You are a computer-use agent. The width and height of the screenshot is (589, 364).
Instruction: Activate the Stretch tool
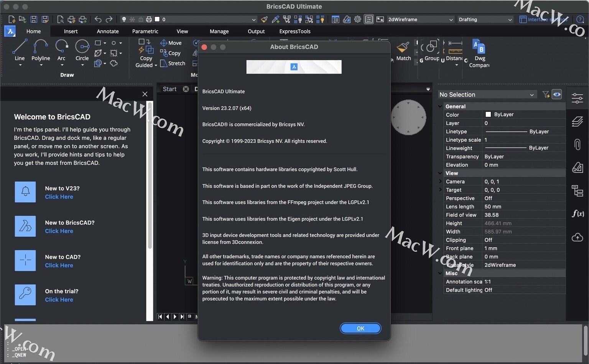click(x=173, y=63)
